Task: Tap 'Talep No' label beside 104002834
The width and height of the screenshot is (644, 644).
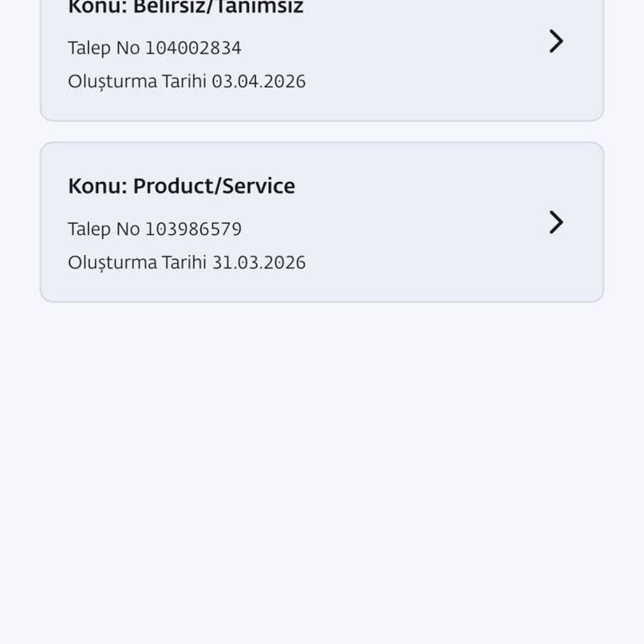Action: tap(103, 48)
